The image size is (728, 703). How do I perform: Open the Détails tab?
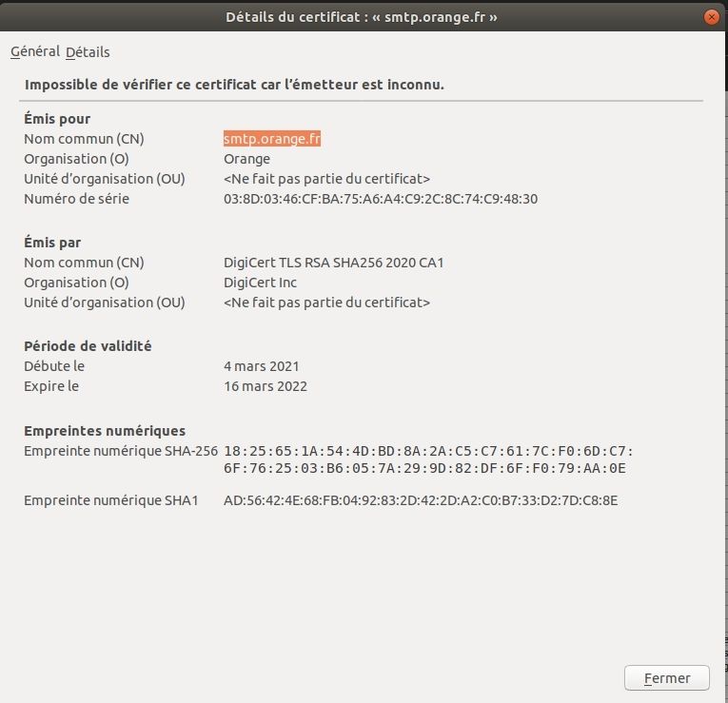[x=88, y=52]
